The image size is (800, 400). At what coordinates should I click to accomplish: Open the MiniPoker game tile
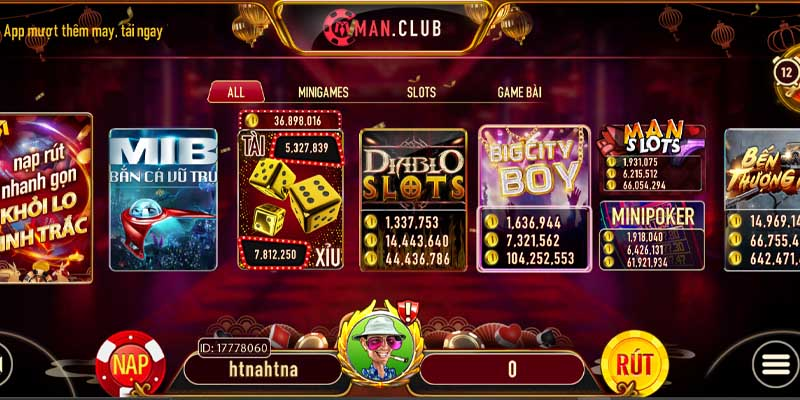(652, 236)
